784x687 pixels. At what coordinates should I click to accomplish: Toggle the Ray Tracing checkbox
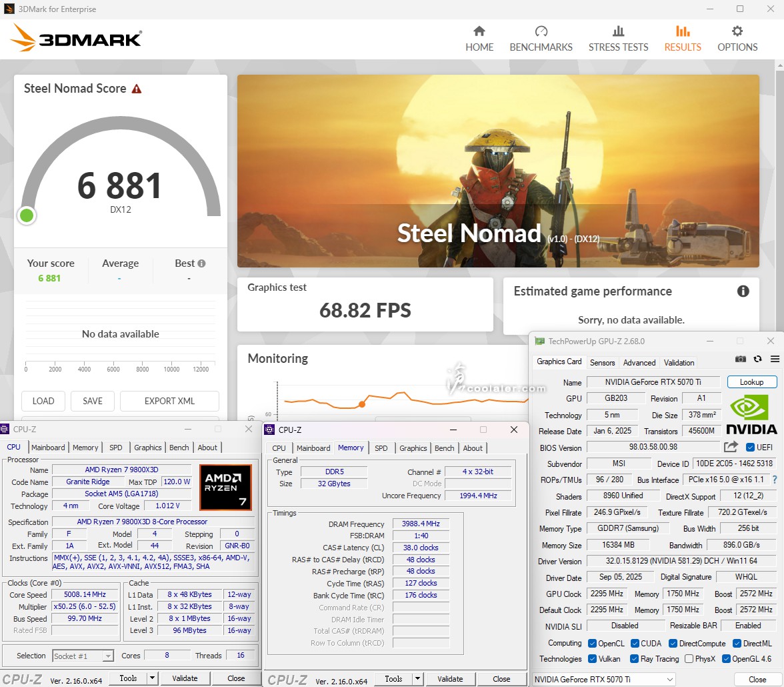point(635,659)
